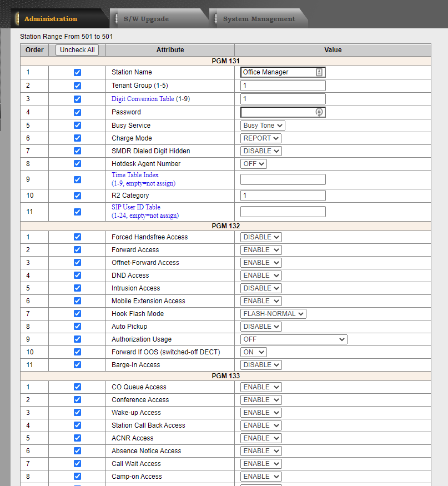
Task: Follow the Digit Conversion Table link
Action: pos(143,99)
